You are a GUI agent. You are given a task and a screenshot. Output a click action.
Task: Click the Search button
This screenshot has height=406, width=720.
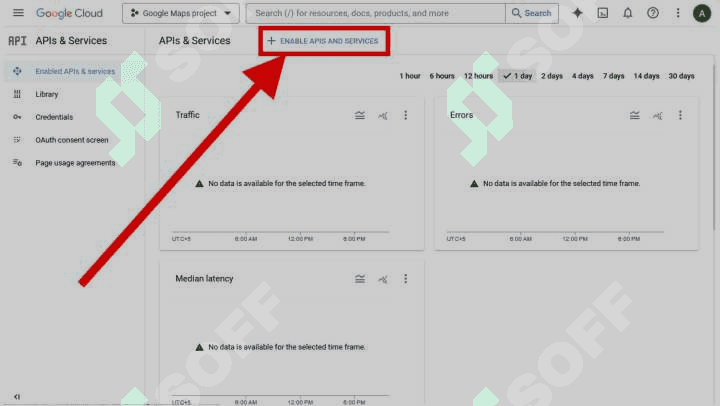click(532, 13)
